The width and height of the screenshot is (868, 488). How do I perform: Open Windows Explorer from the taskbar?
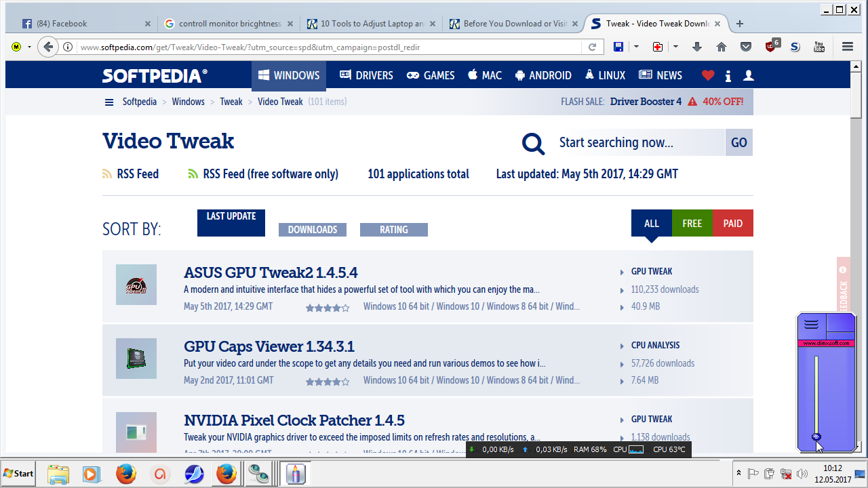pos(58,474)
